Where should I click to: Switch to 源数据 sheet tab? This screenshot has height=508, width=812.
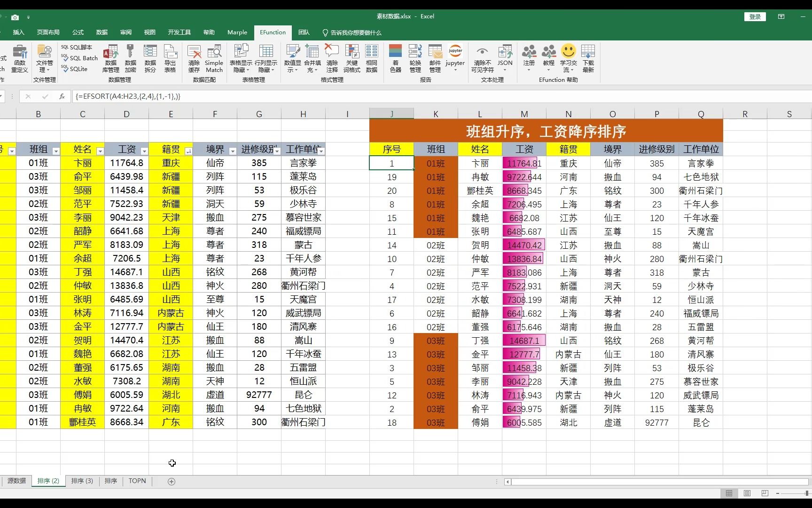[16, 481]
